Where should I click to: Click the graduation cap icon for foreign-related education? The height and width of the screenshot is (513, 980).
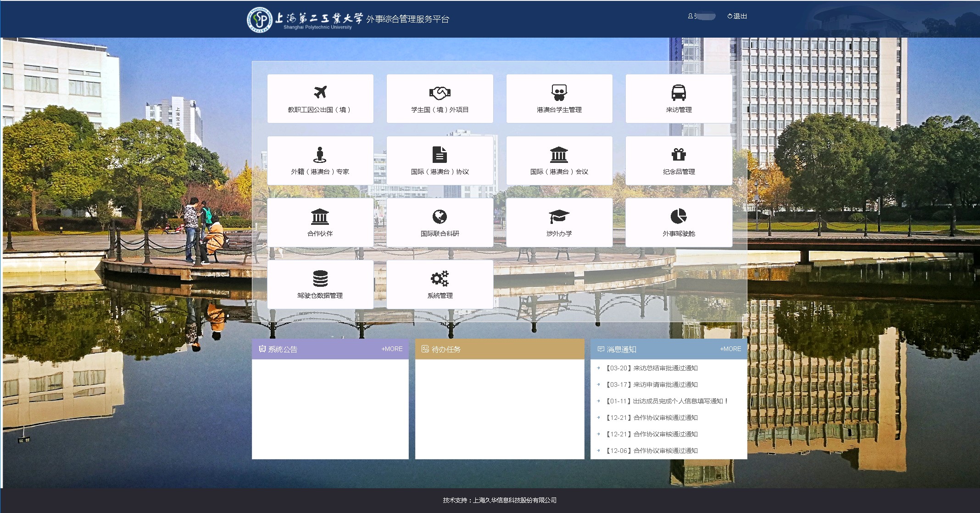[558, 217]
